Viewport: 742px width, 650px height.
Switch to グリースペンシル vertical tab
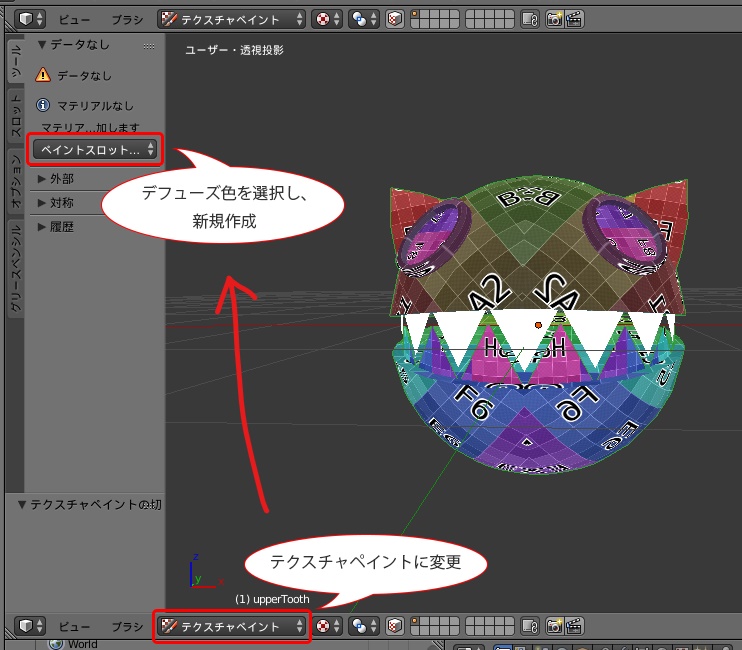[16, 268]
